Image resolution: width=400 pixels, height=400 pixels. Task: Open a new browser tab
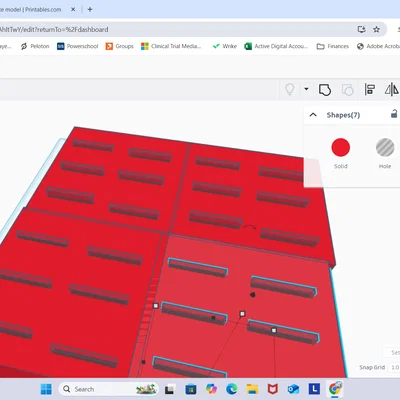(90, 9)
